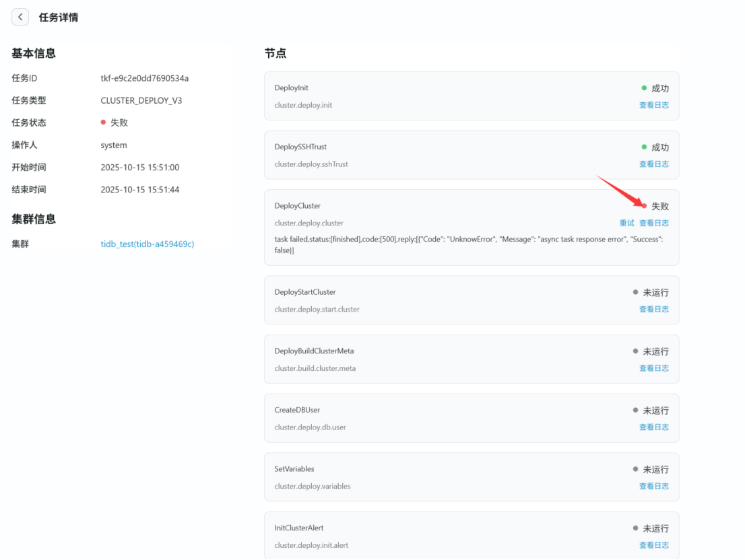745x560 pixels.
Task: Click the gray status dot on DeployStartCluster
Action: (636, 292)
